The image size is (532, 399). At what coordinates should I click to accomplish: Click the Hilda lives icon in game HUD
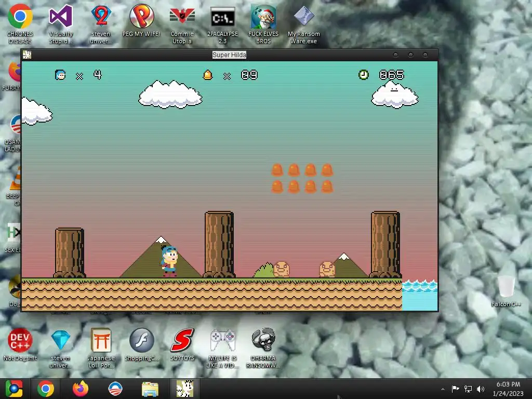[x=60, y=75]
